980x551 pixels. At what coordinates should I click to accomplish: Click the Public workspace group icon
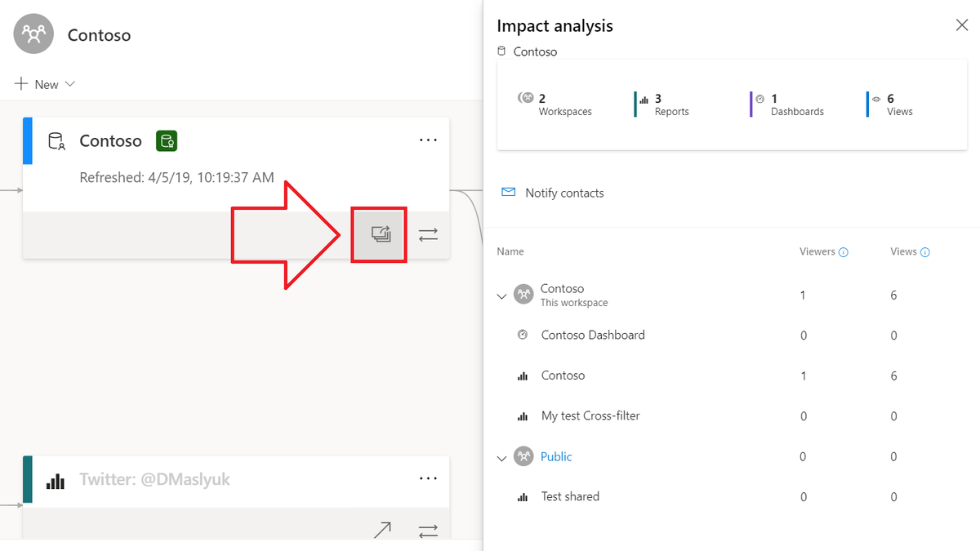click(523, 457)
